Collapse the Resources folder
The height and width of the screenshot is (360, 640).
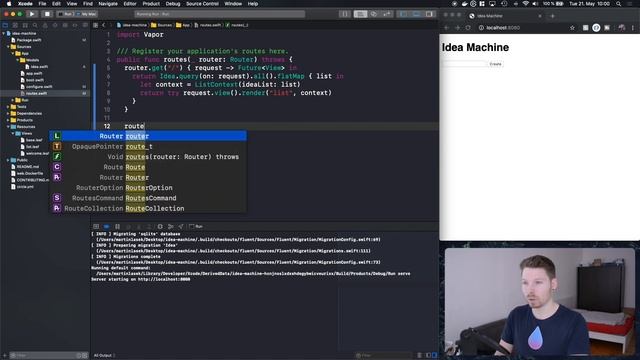click(8, 127)
